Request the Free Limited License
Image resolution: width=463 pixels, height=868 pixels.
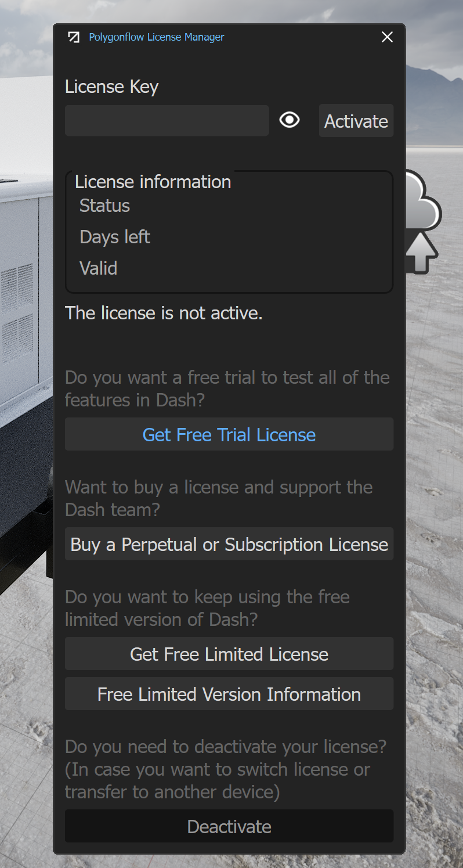(x=229, y=654)
